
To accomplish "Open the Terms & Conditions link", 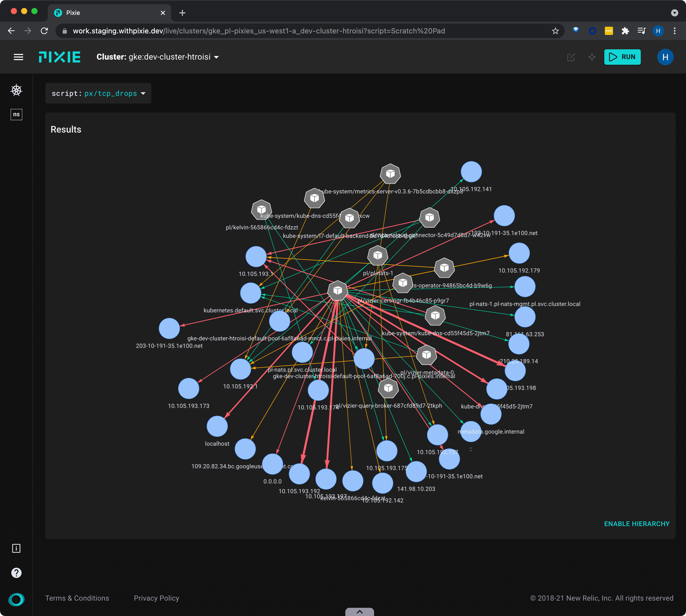I will coord(77,598).
